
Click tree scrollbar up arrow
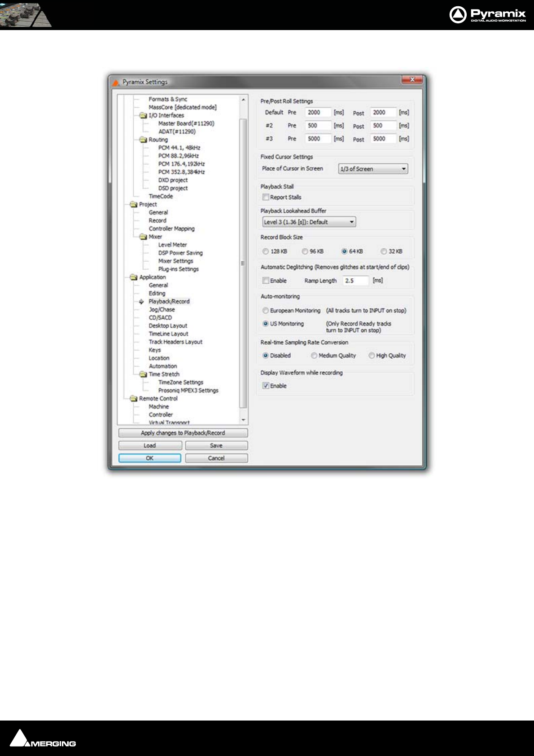[243, 100]
